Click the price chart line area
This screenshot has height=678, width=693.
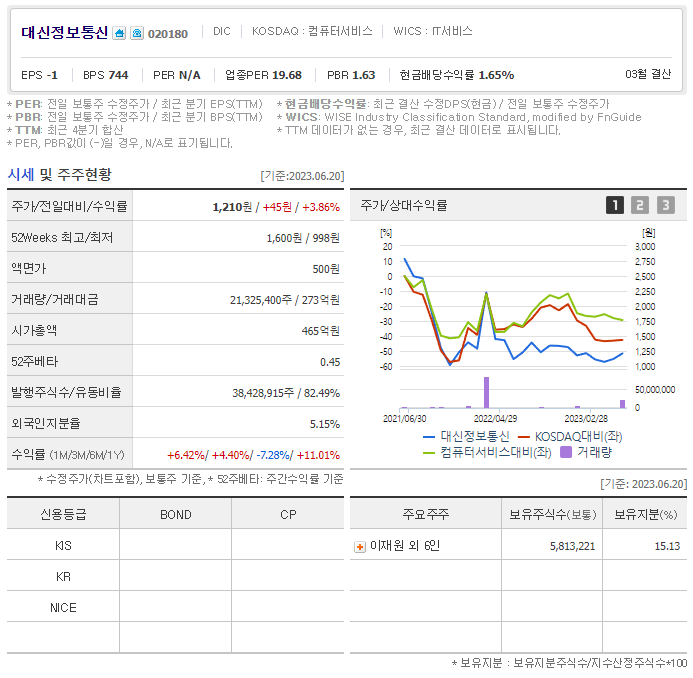click(513, 307)
